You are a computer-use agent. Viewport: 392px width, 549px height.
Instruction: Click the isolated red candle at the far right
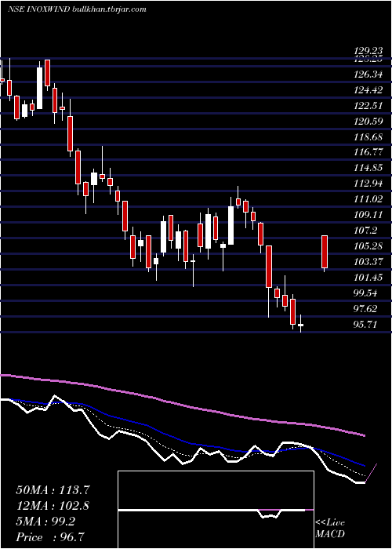[325, 252]
